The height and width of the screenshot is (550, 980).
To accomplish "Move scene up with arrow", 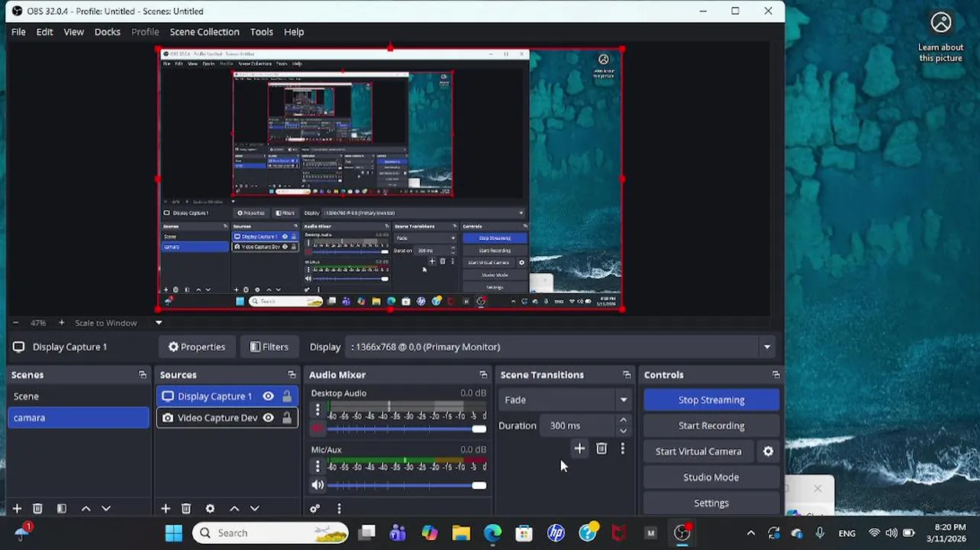I will tap(86, 509).
